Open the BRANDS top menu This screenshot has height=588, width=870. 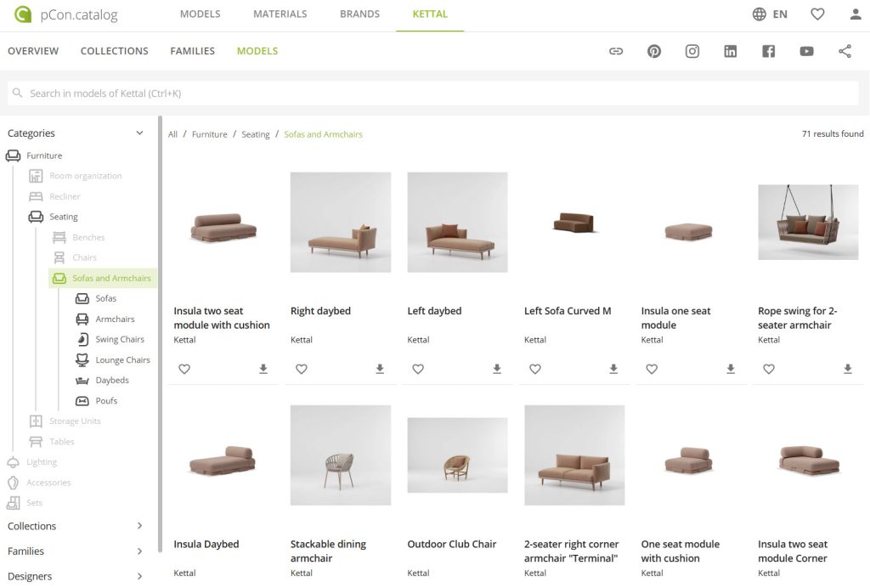click(x=359, y=14)
